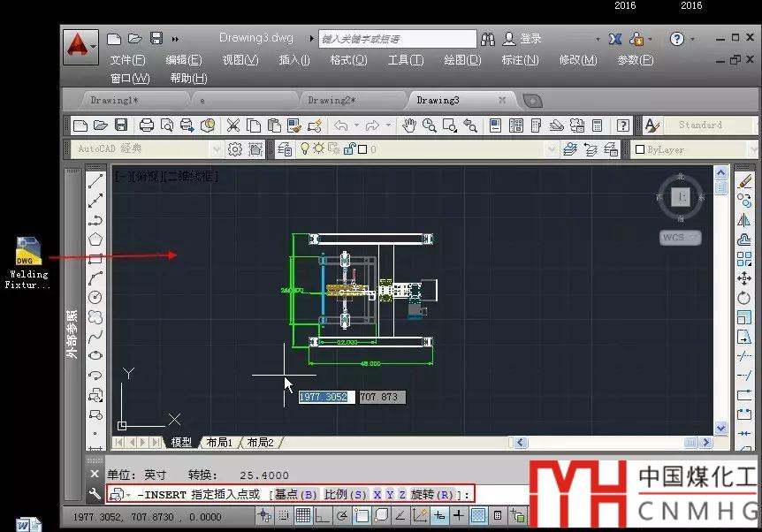Click the keyword search input field
762x532 pixels.
(395, 39)
